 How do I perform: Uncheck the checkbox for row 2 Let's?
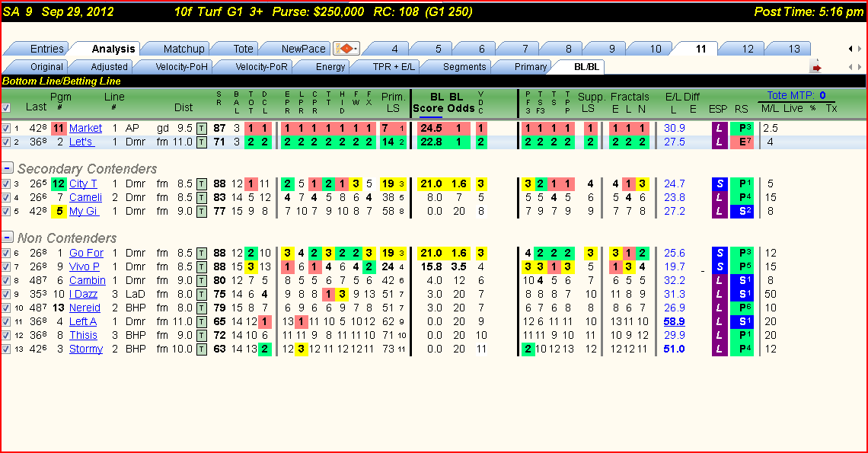click(x=5, y=142)
